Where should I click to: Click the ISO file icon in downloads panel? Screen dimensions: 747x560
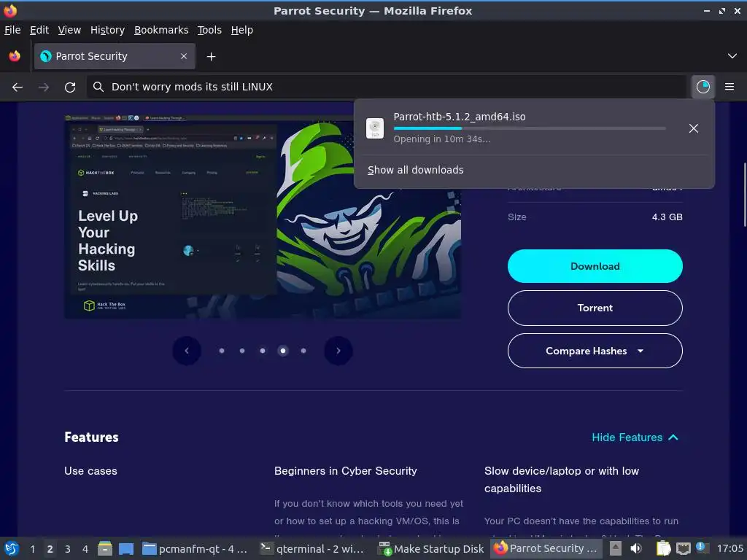pos(375,128)
